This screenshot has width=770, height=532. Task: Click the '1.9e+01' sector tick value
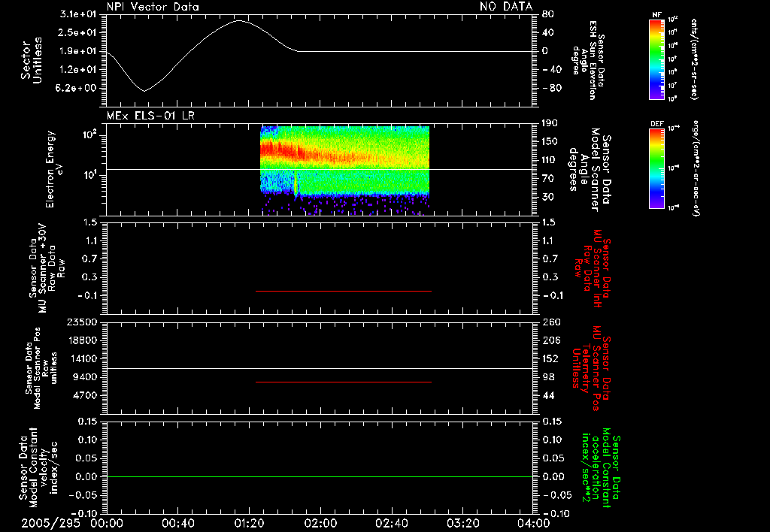[79, 51]
